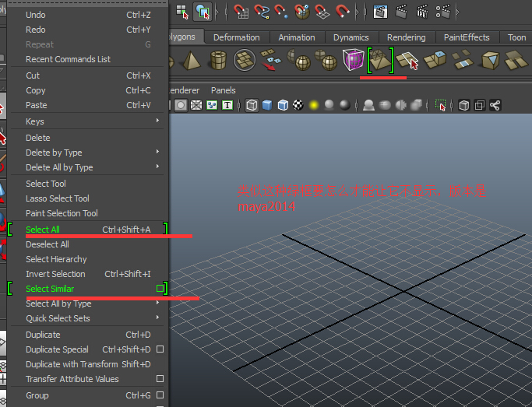Viewport: 532px width, 407px height.
Task: Click the share-like nodes panel icon
Action: pyautogui.click(x=495, y=105)
